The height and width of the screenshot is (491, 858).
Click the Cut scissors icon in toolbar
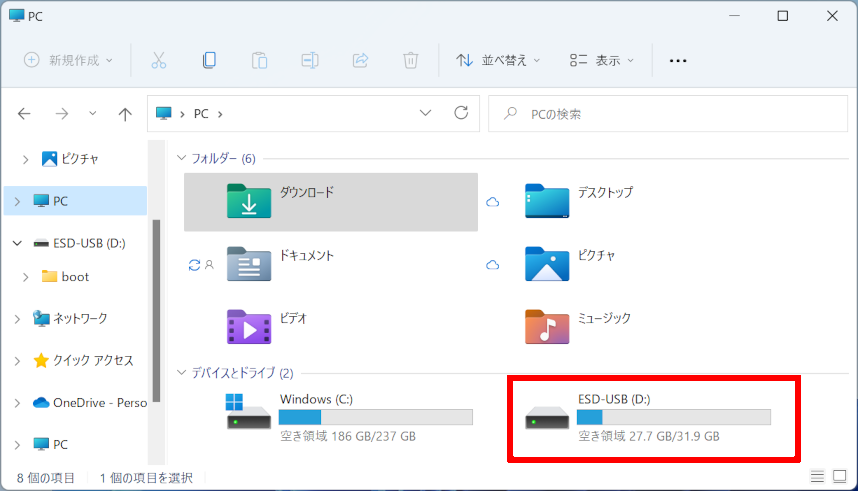tap(158, 60)
